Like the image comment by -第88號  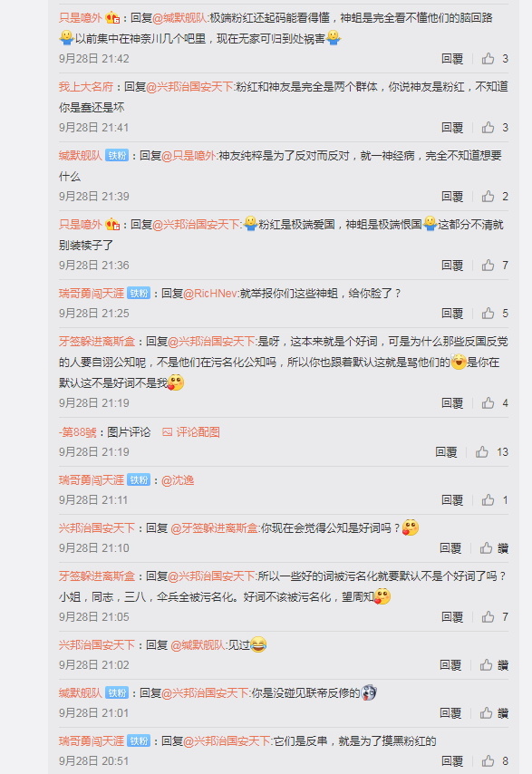[x=482, y=451]
